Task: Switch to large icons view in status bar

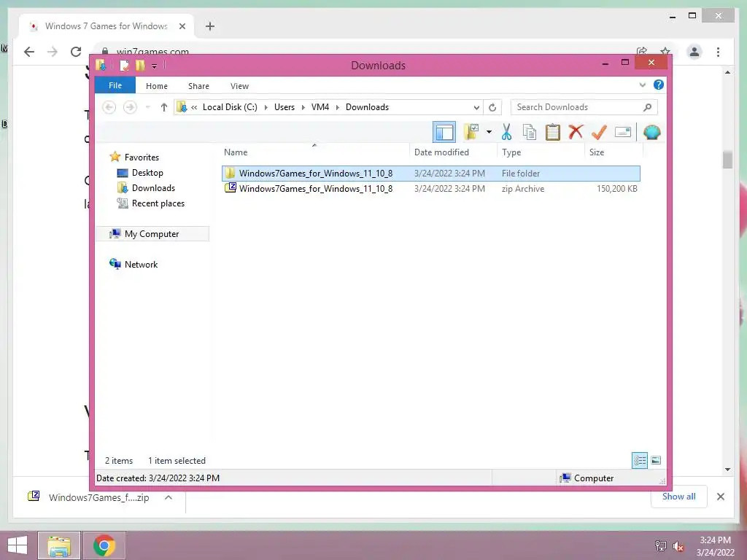Action: point(656,461)
